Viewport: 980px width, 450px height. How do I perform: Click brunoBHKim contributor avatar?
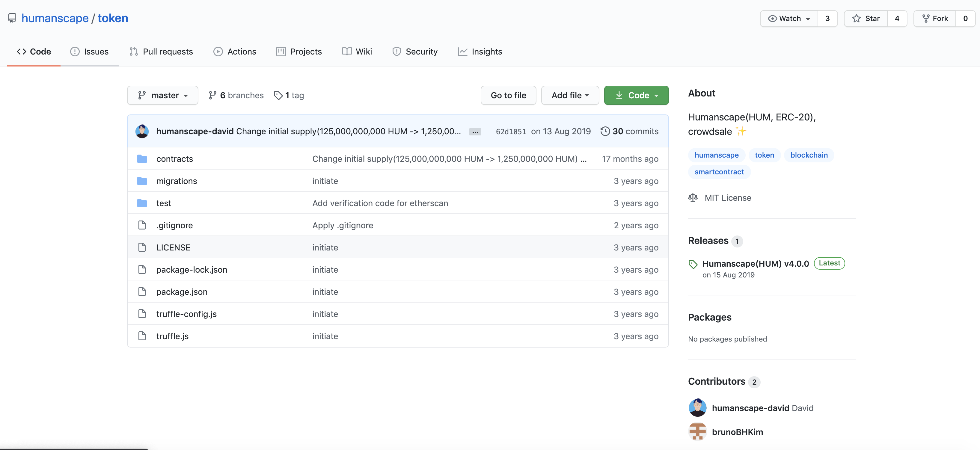click(697, 432)
